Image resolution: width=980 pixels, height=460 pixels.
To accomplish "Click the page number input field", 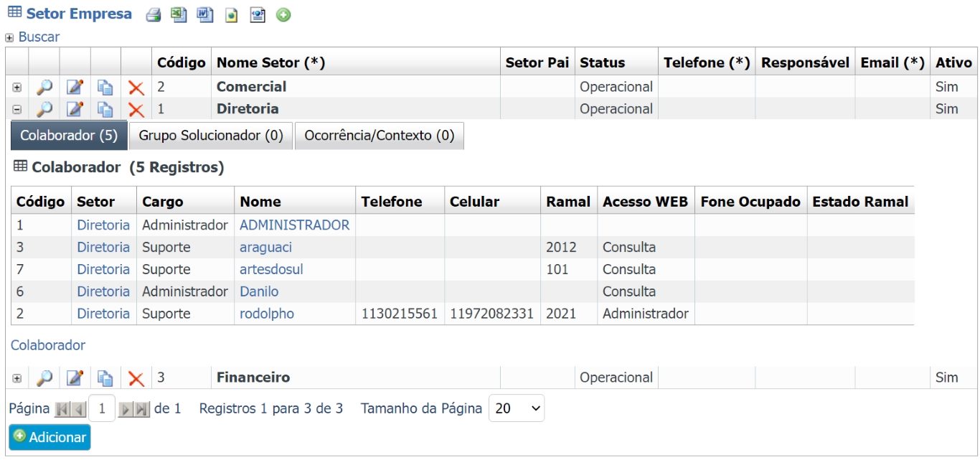I will (102, 408).
